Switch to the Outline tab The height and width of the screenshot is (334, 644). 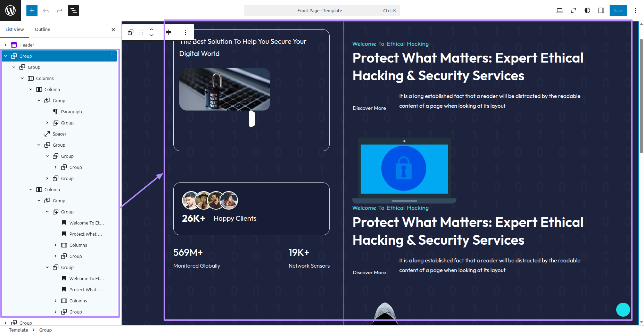pos(42,30)
